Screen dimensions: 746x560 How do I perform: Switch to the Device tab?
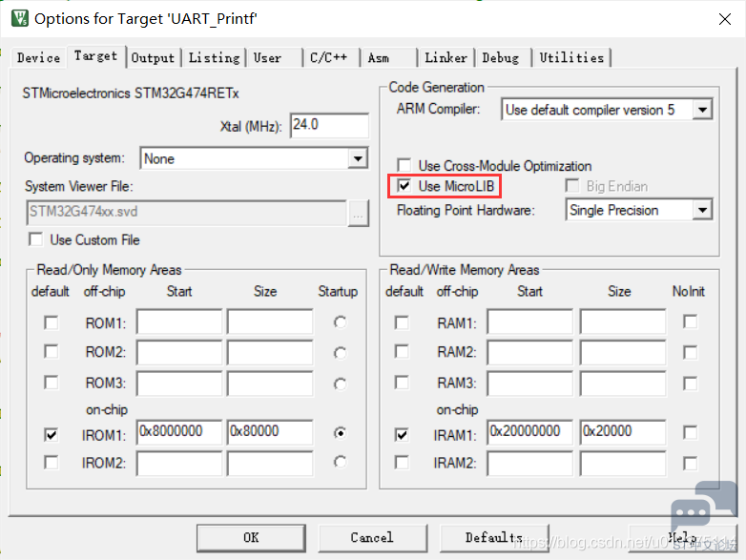(38, 58)
